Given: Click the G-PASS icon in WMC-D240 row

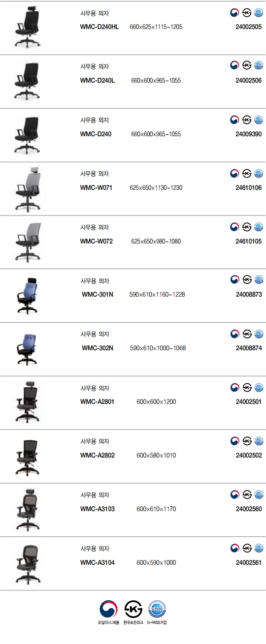Looking at the screenshot, I should pos(259,120).
